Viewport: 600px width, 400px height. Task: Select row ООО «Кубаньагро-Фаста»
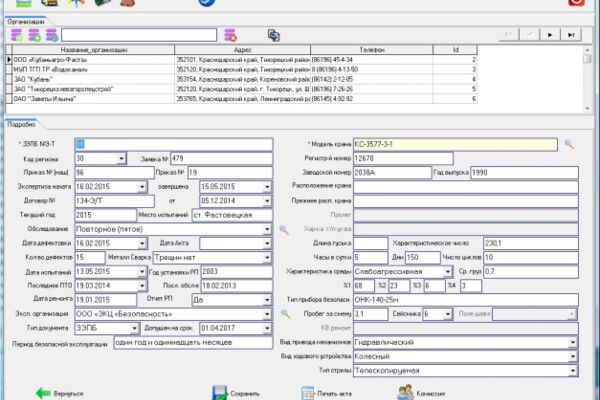click(x=245, y=60)
